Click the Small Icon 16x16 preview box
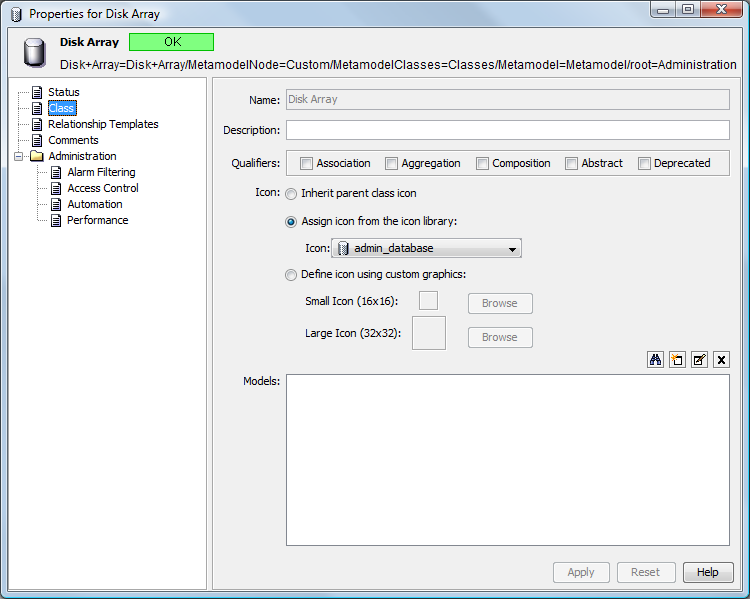This screenshot has width=750, height=599. 429,301
